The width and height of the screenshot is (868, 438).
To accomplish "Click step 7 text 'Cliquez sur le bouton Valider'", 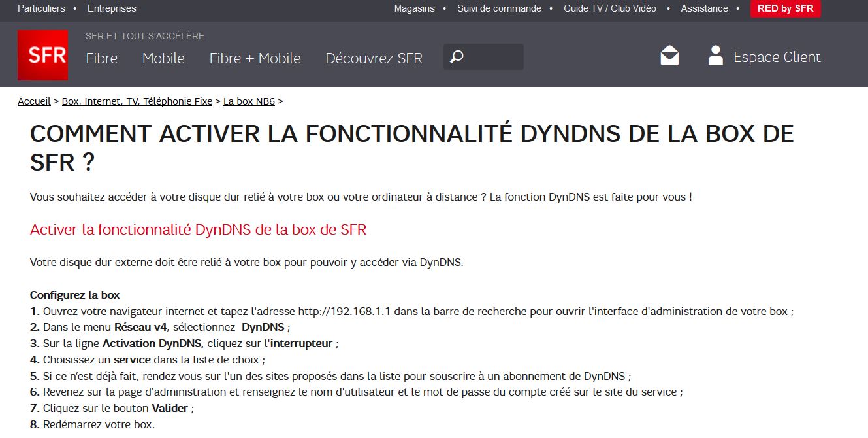I will click(x=112, y=408).
